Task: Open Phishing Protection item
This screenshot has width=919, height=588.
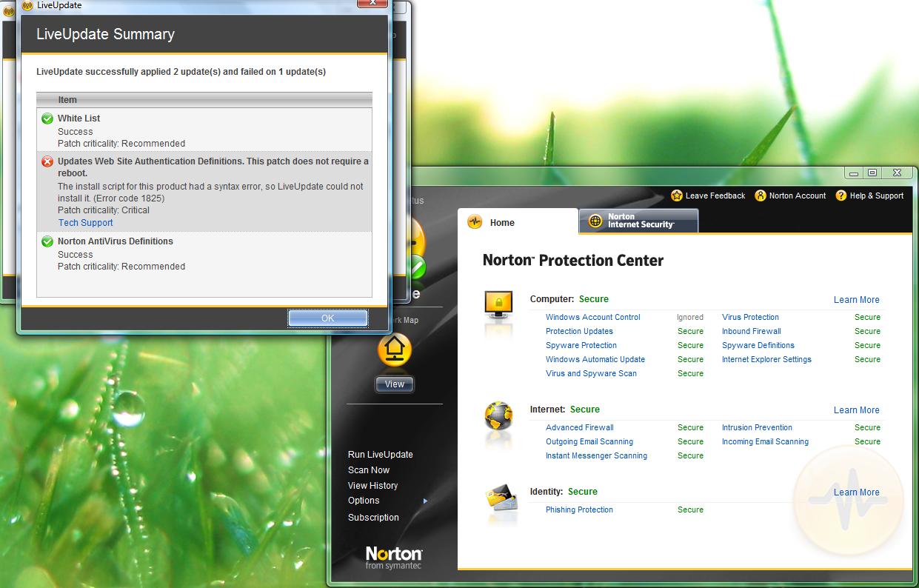Action: pyautogui.click(x=579, y=510)
